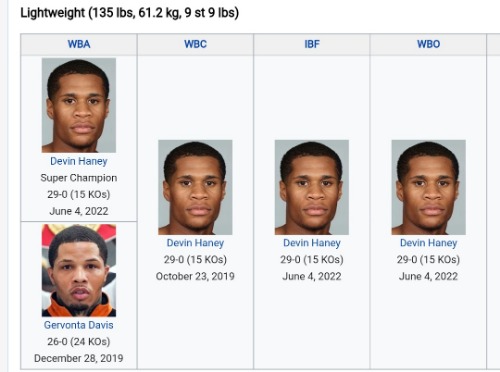Open the WBC column header link
The image size is (500, 372).
tap(195, 44)
